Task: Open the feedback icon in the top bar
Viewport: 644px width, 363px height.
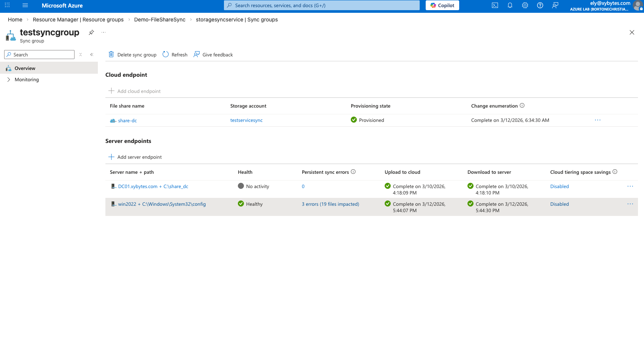Action: click(x=555, y=5)
